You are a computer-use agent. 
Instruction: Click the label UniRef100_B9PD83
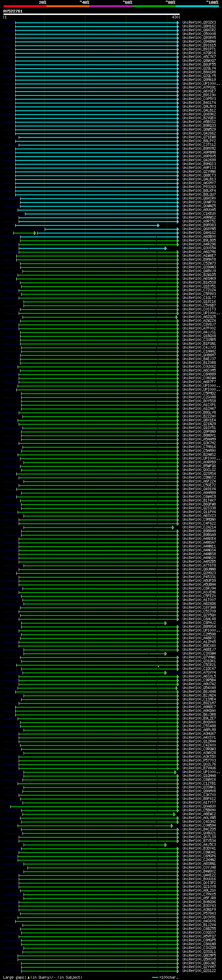[199, 225]
